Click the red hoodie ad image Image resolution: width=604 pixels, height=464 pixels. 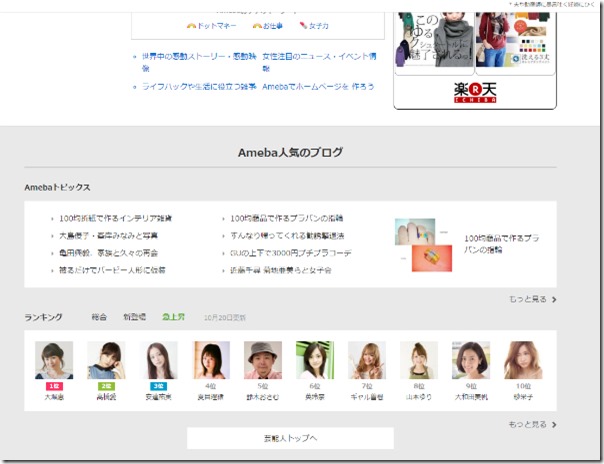[515, 40]
